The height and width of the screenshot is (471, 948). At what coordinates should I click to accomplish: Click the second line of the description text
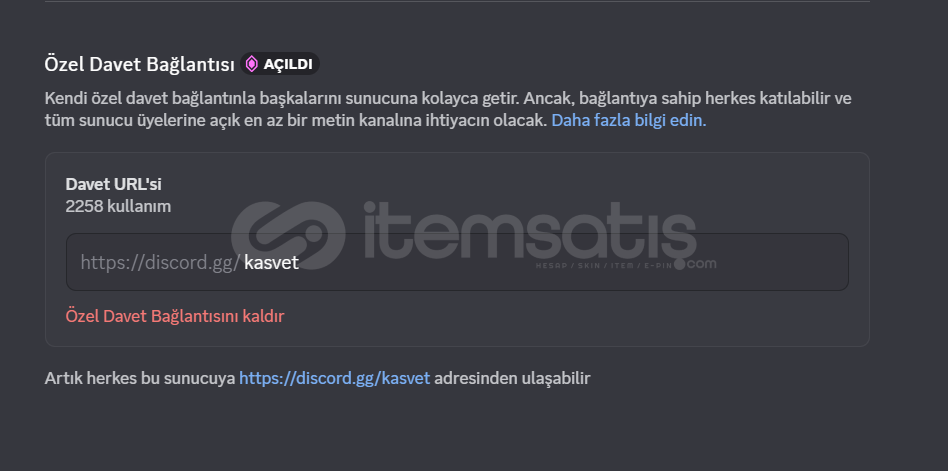(375, 120)
